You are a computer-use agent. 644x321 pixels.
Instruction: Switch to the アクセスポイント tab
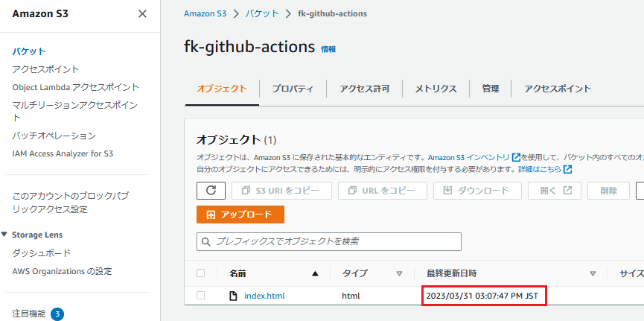[x=558, y=89]
